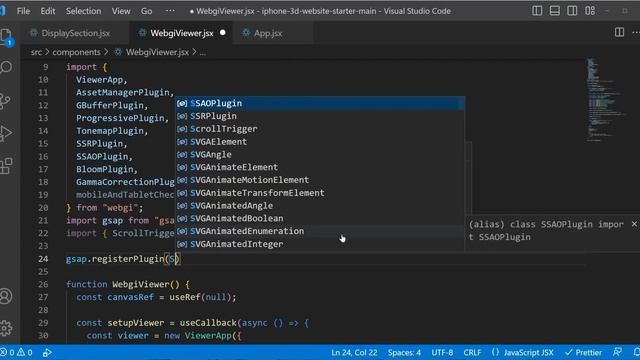The width and height of the screenshot is (640, 360).
Task: Open the Search view in the activity bar
Action: pos(6,67)
